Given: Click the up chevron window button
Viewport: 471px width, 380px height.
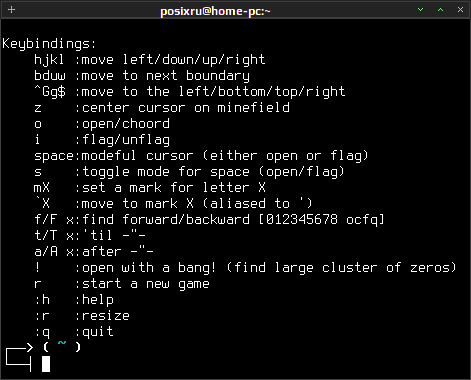Looking at the screenshot, I should 441,10.
